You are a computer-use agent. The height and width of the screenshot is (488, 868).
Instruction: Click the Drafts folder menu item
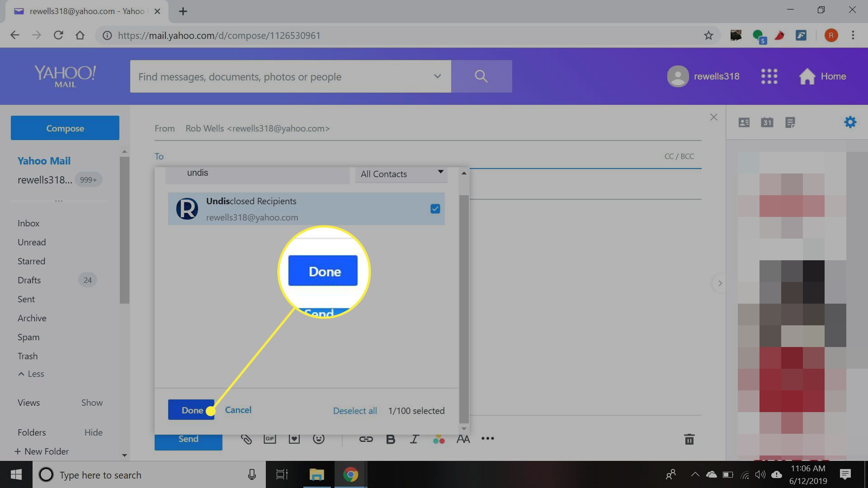pos(28,280)
